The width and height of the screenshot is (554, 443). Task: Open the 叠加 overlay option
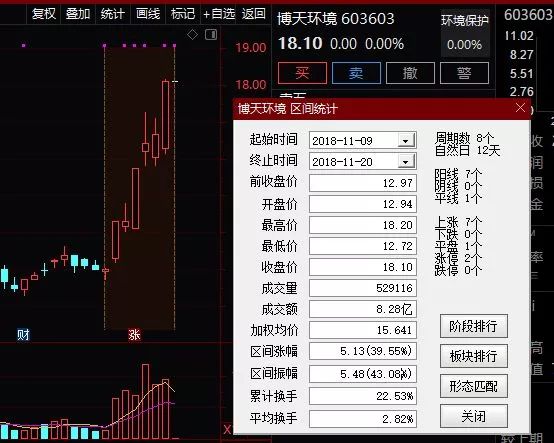(x=78, y=14)
